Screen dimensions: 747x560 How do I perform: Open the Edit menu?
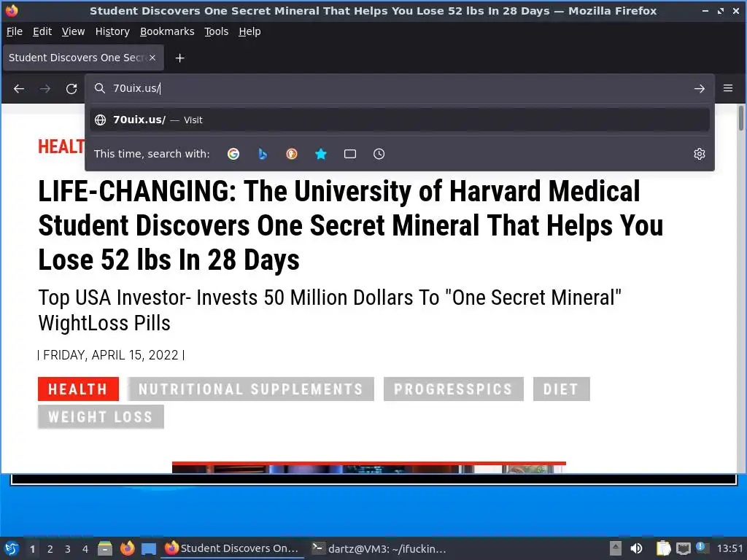(x=42, y=31)
